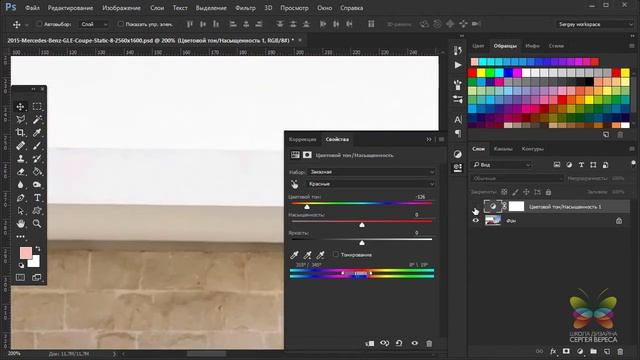This screenshot has height=360, width=640.
Task: Open the Layers panel options menu
Action: click(632, 149)
